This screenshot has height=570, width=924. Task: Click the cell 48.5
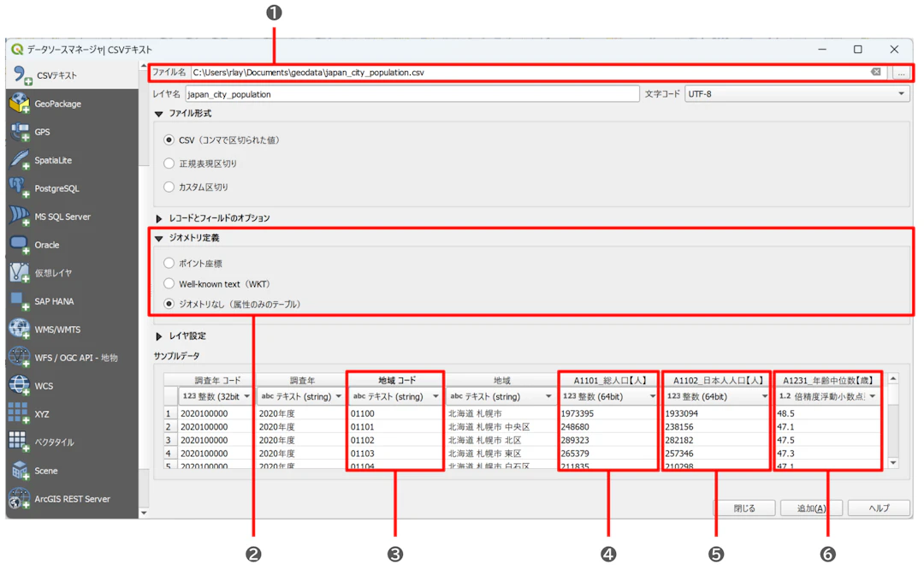point(827,413)
